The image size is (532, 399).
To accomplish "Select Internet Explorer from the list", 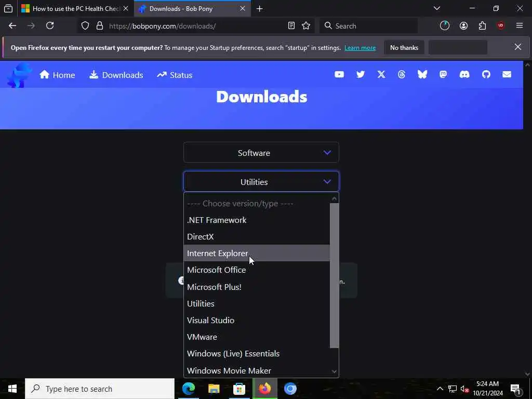I will (257, 253).
